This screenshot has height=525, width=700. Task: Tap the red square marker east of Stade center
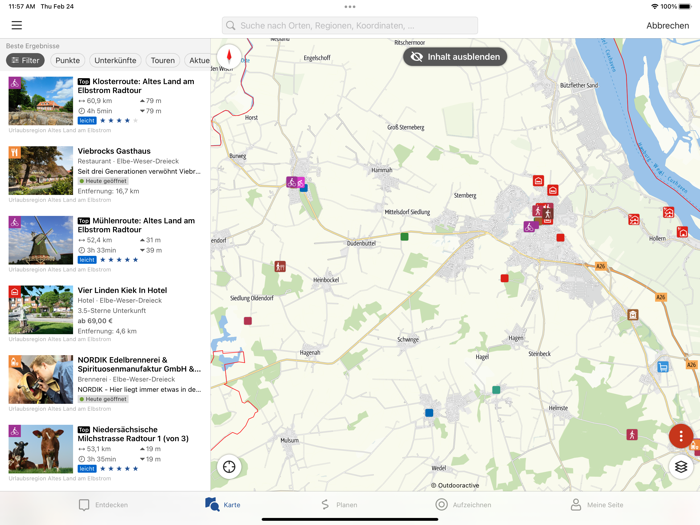[x=560, y=238]
